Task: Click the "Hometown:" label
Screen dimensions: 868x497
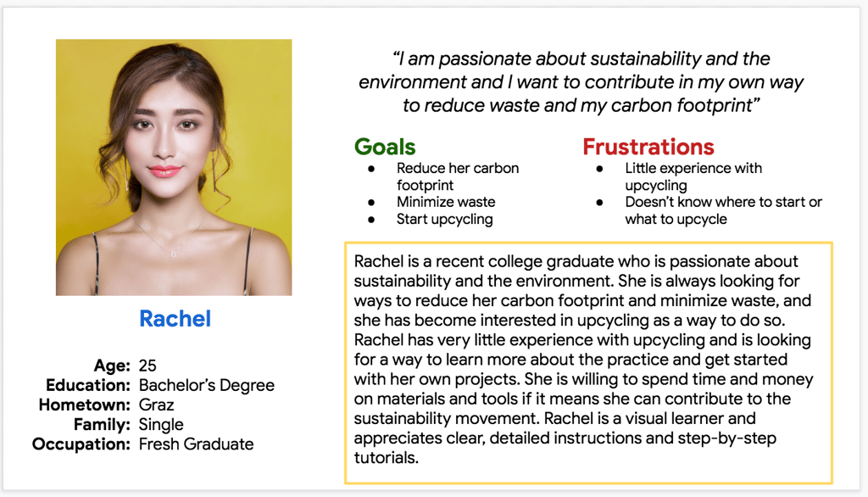Action: pyautogui.click(x=84, y=405)
